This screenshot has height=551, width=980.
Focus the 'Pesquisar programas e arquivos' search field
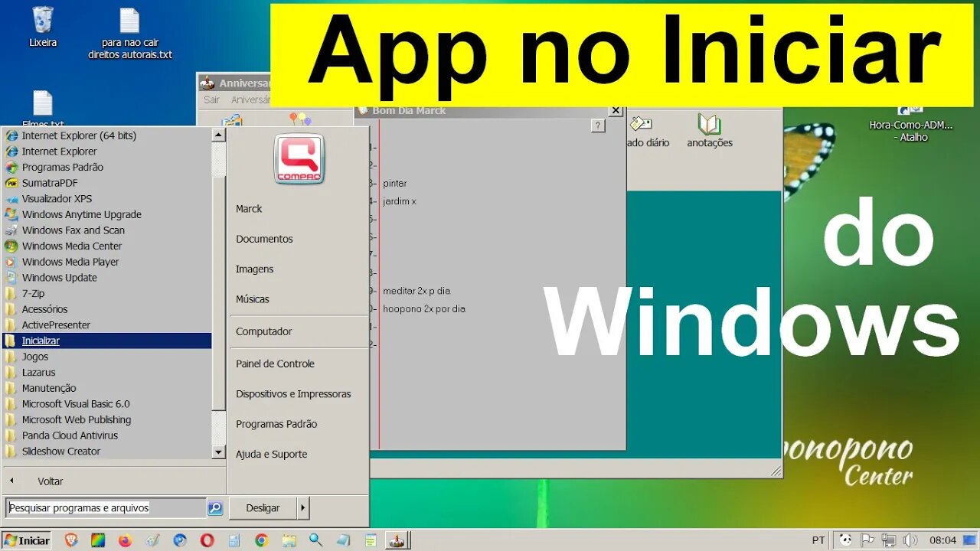click(106, 507)
